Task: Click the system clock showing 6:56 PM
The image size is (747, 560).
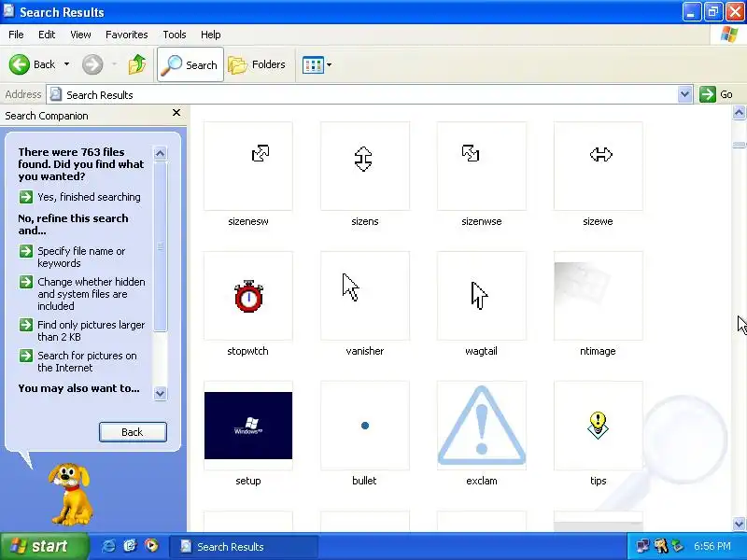Action: (712, 546)
